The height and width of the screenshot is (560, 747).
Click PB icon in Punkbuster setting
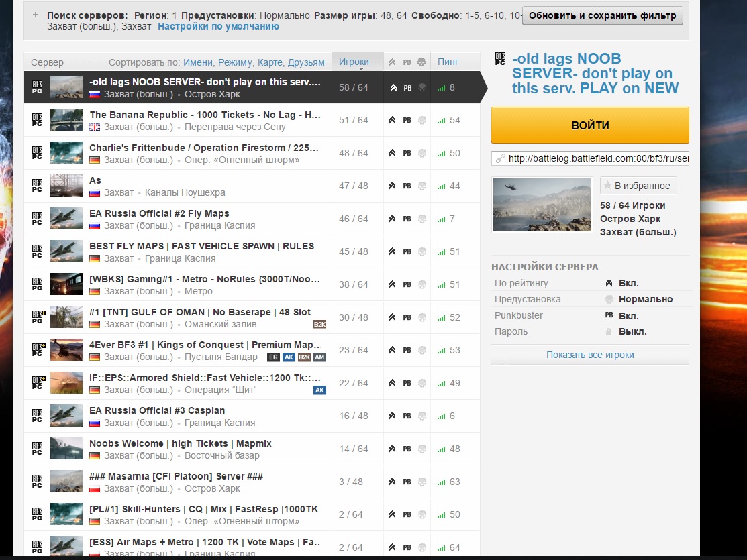[609, 315]
